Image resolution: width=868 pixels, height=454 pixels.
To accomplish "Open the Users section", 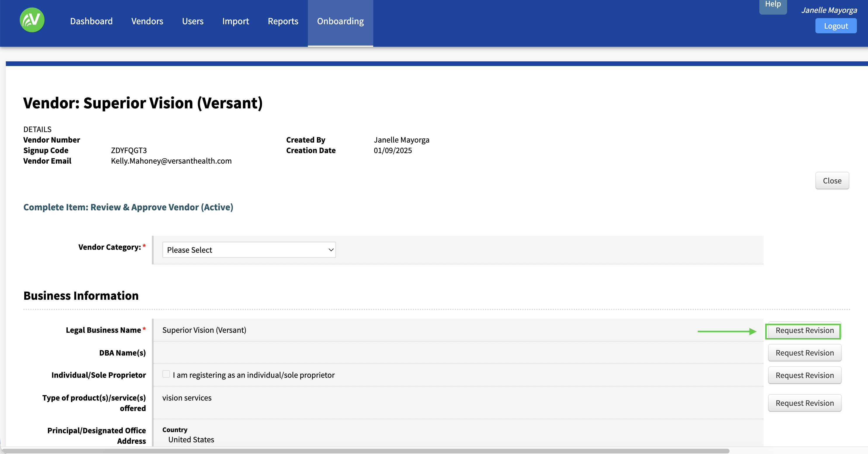I will click(193, 21).
